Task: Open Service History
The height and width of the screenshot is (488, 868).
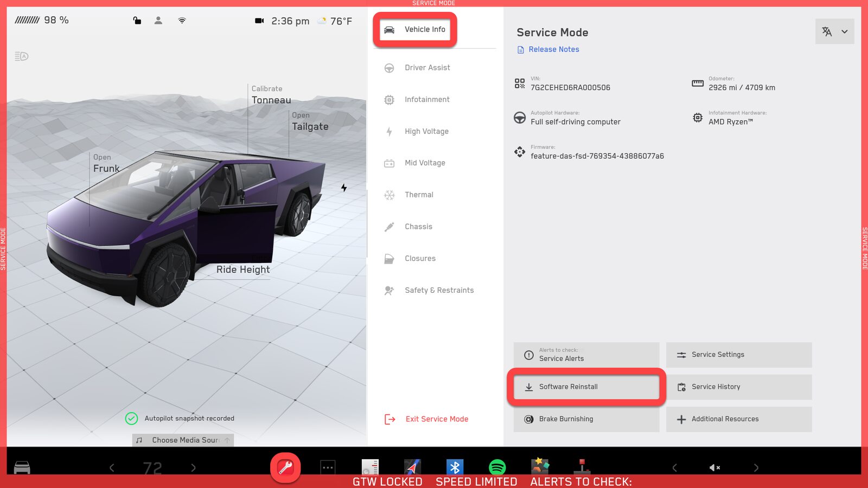Action: tap(739, 387)
